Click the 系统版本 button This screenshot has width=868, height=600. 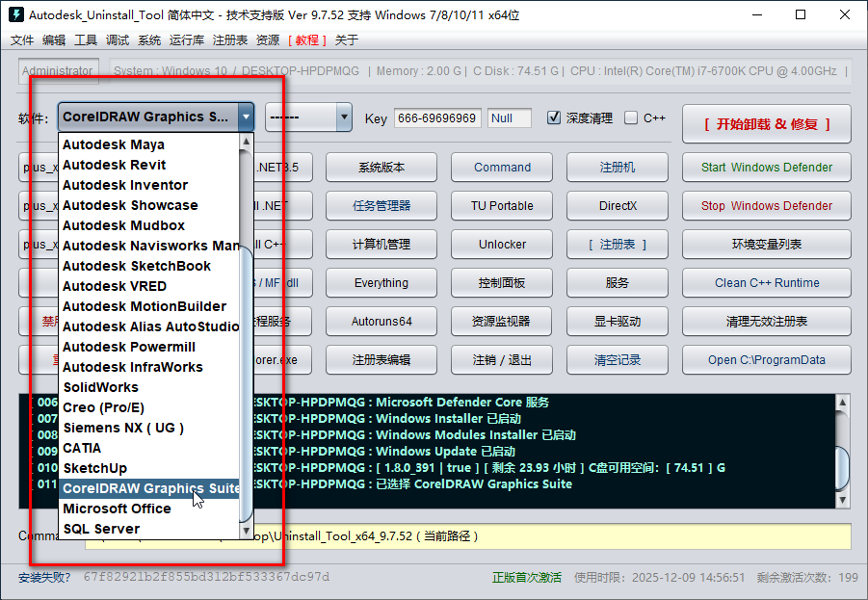tap(381, 168)
